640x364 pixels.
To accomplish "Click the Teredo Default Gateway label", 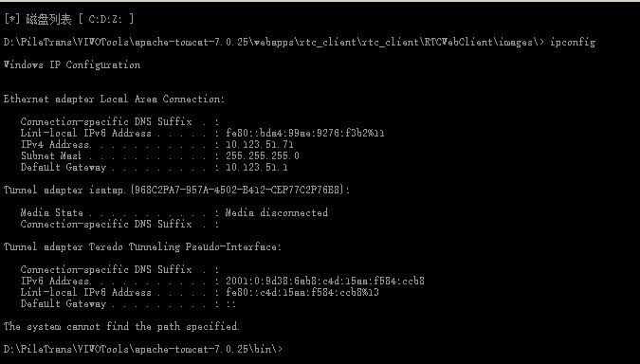I will [x=64, y=303].
